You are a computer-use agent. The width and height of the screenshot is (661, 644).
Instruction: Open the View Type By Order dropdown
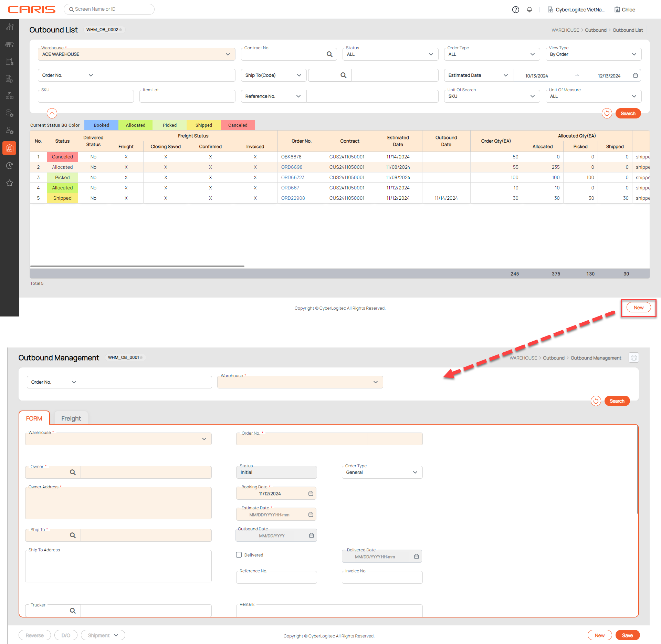click(x=593, y=54)
